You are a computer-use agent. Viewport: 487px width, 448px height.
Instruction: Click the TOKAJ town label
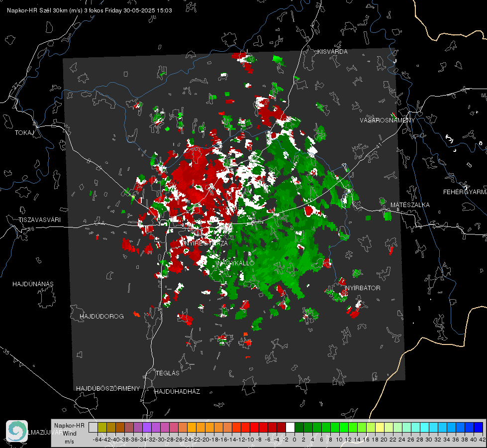coord(24,133)
